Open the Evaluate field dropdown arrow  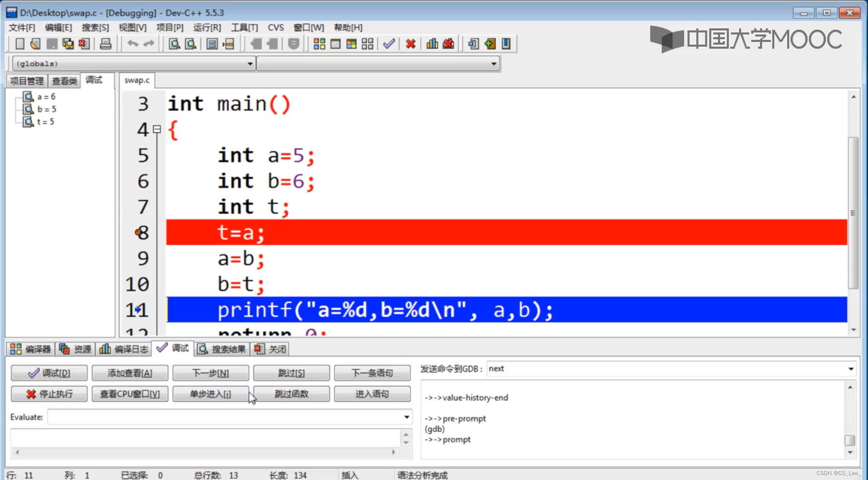tap(406, 417)
